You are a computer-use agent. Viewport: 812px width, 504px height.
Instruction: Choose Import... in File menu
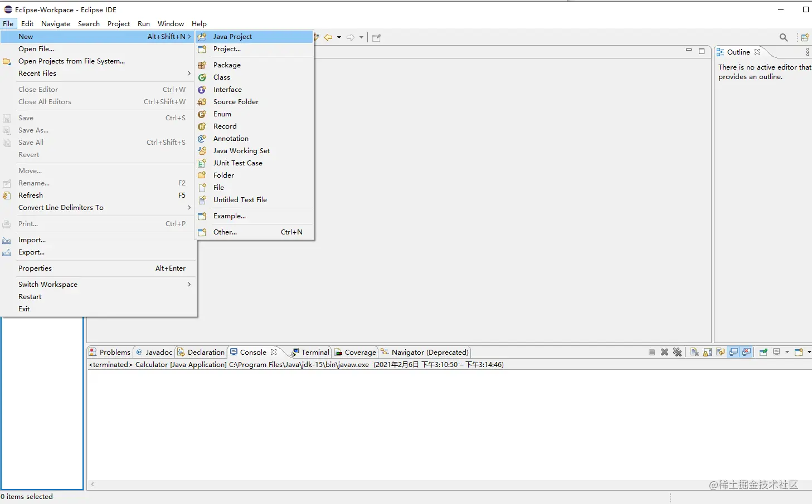point(98,239)
